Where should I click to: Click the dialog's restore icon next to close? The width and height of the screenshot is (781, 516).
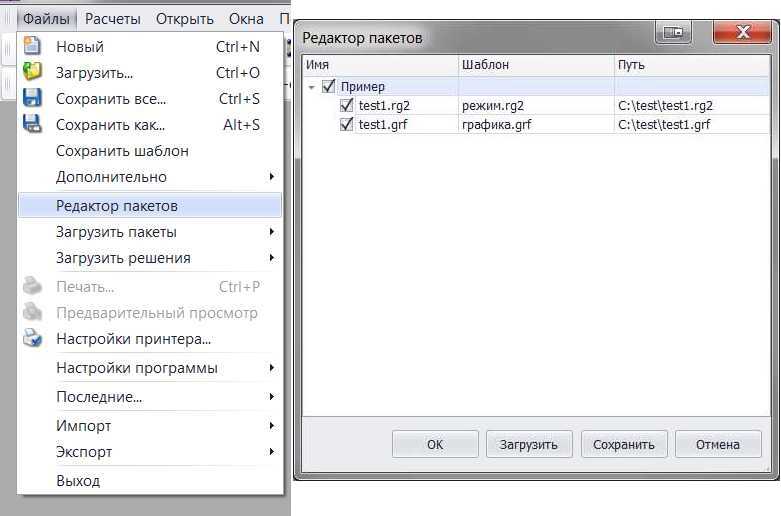pos(673,32)
